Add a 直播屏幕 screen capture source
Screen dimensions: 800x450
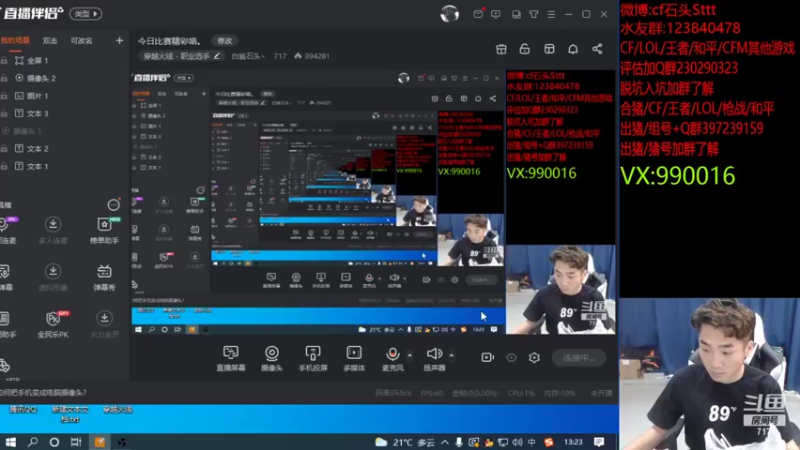click(231, 359)
